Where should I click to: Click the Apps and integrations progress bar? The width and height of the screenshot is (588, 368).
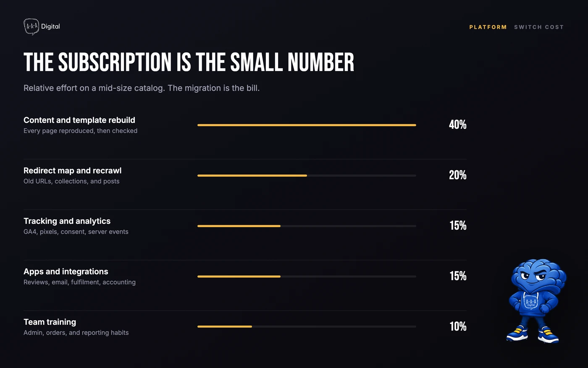point(307,276)
